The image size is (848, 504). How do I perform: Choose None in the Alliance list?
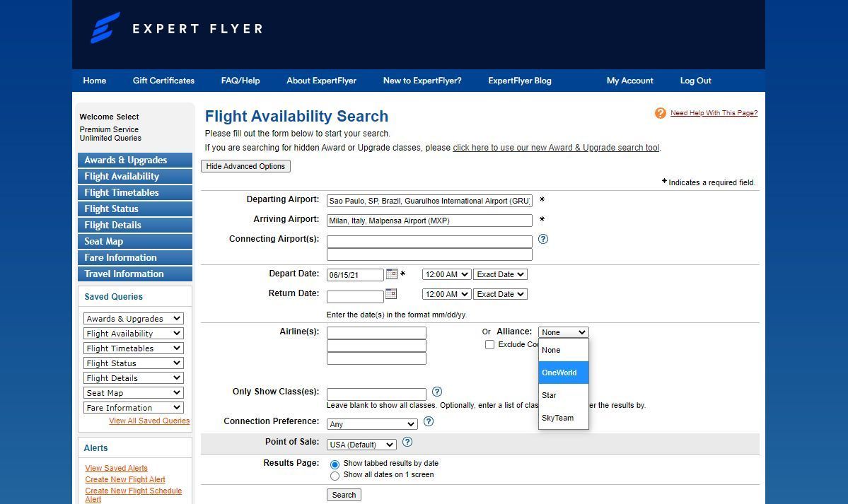564,350
